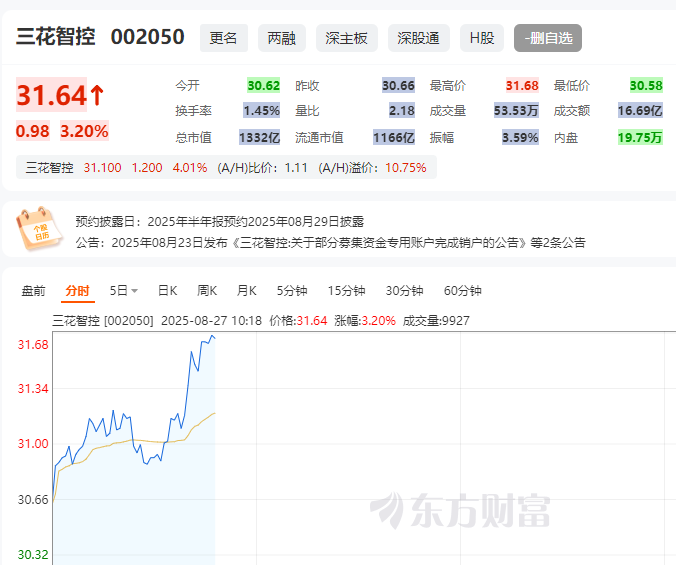Expand the 5日 dropdown arrow

click(135, 291)
